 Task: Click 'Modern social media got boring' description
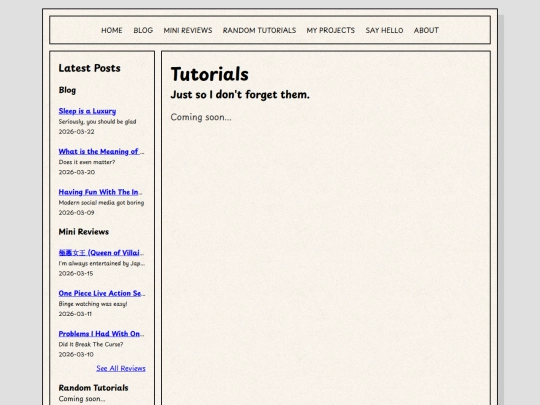(101, 203)
